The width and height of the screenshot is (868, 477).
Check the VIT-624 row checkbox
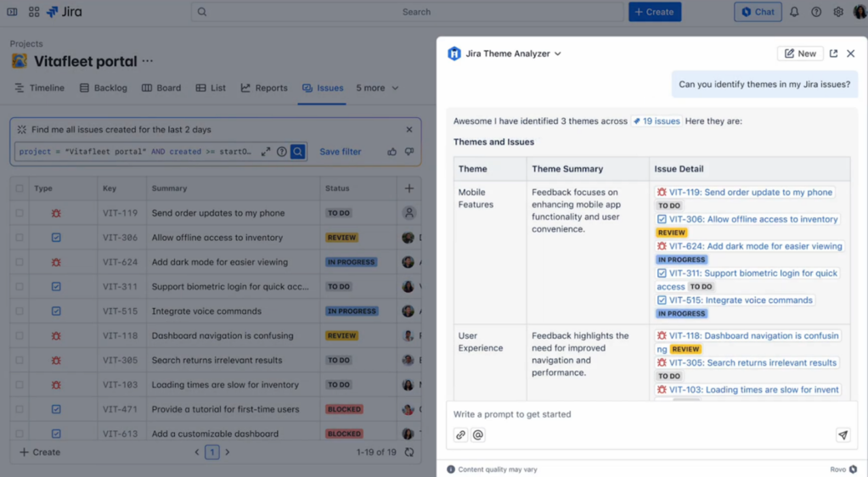pyautogui.click(x=20, y=261)
